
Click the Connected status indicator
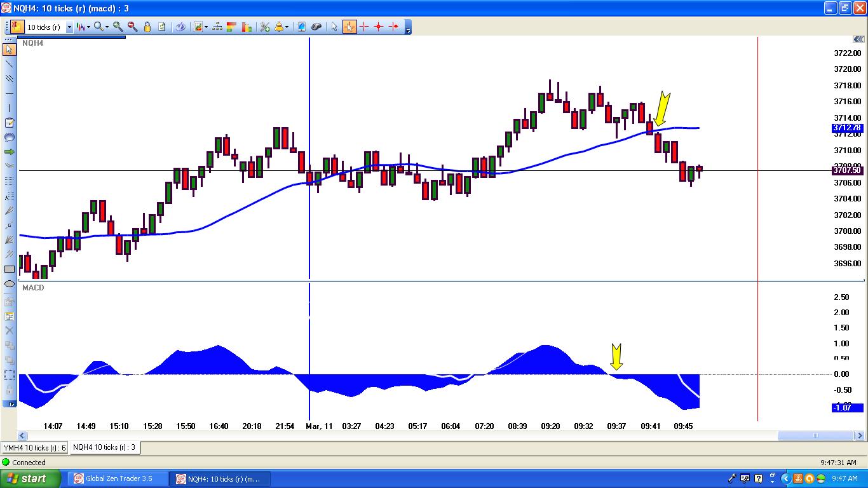click(x=24, y=462)
